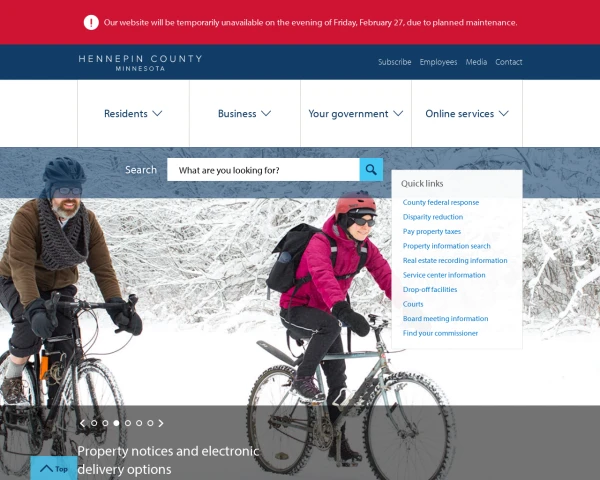Advance to next carousel slide arrow

pyautogui.click(x=161, y=423)
